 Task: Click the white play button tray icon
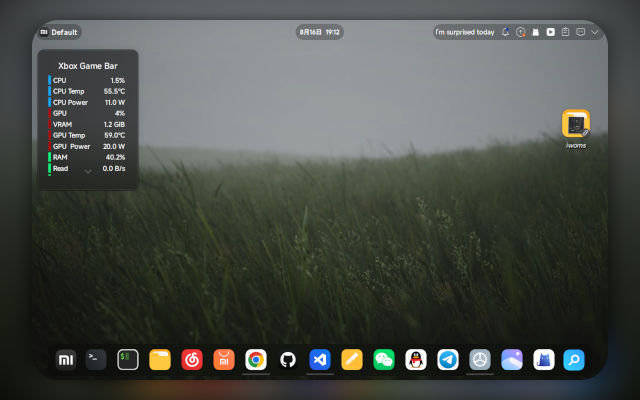pyautogui.click(x=551, y=32)
